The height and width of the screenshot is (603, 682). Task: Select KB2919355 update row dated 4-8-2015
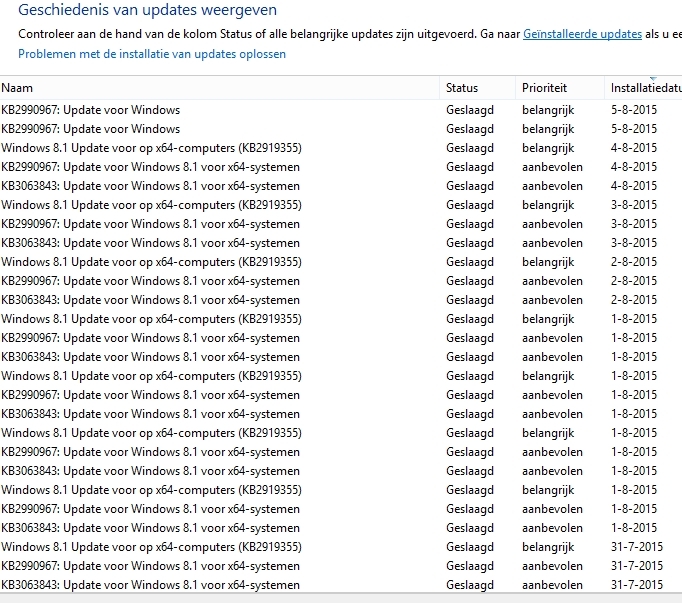click(x=341, y=148)
